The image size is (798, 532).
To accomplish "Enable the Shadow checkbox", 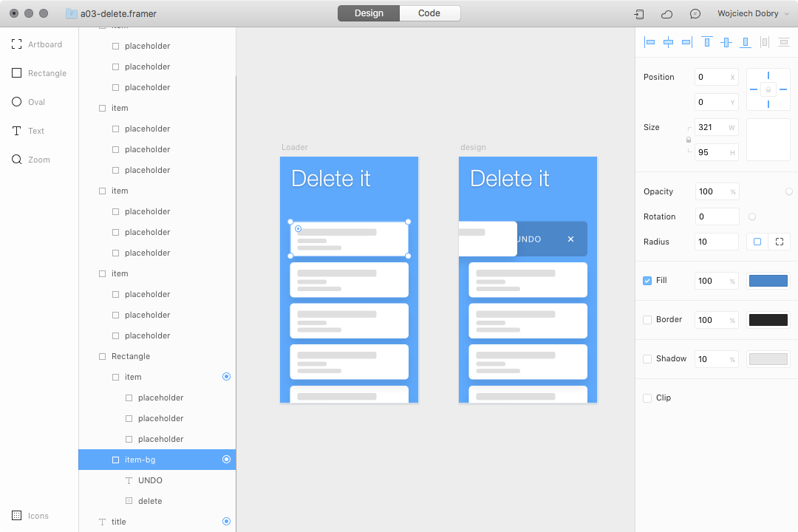I will 647,358.
